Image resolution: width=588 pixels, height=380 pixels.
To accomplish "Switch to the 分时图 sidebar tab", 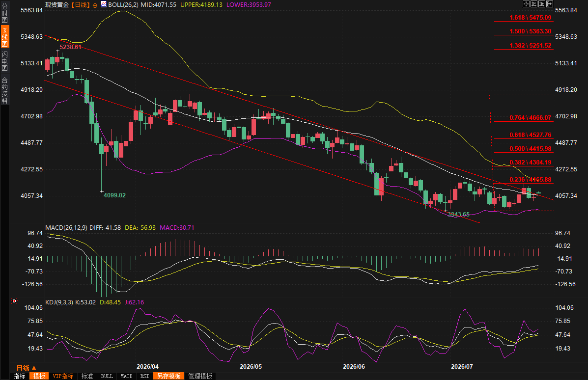I will (4, 13).
